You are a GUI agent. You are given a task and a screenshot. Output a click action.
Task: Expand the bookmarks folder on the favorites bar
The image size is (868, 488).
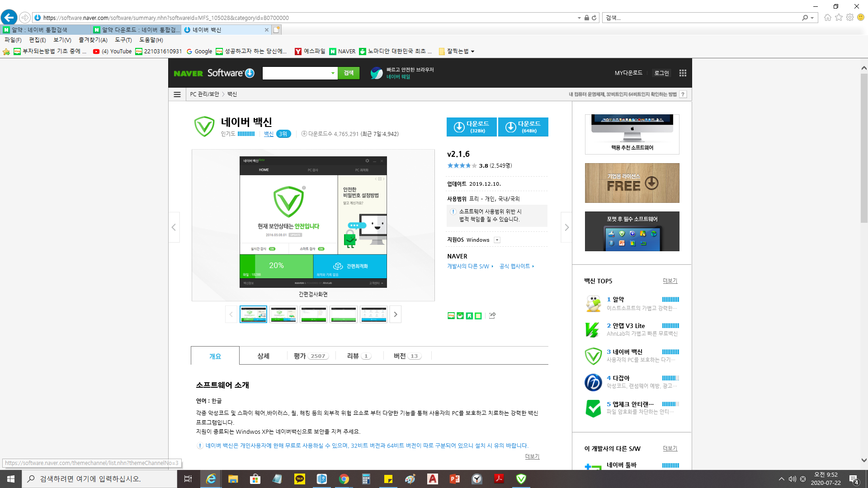click(457, 52)
